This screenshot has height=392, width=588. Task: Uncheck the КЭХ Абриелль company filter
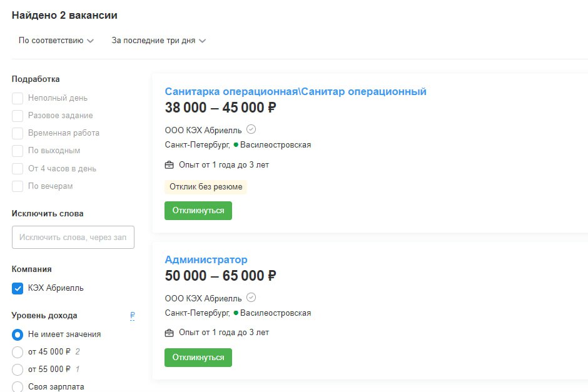(18, 288)
